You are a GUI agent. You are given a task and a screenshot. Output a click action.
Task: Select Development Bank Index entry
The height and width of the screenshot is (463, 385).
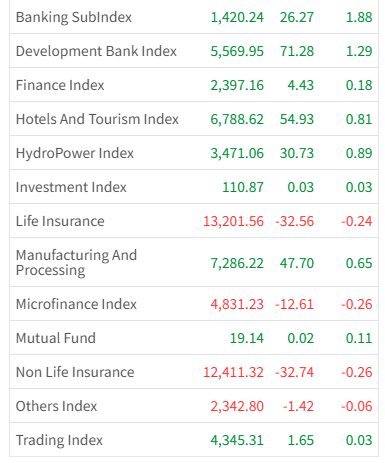[x=194, y=51]
